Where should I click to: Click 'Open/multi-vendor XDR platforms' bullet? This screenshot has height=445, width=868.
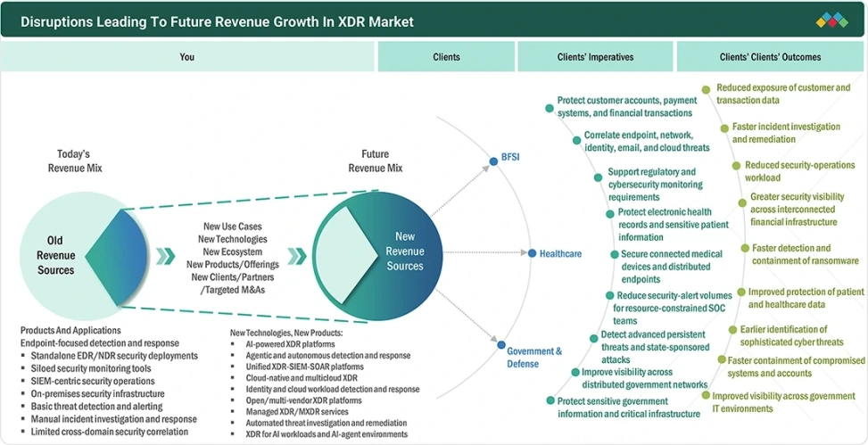pyautogui.click(x=304, y=400)
